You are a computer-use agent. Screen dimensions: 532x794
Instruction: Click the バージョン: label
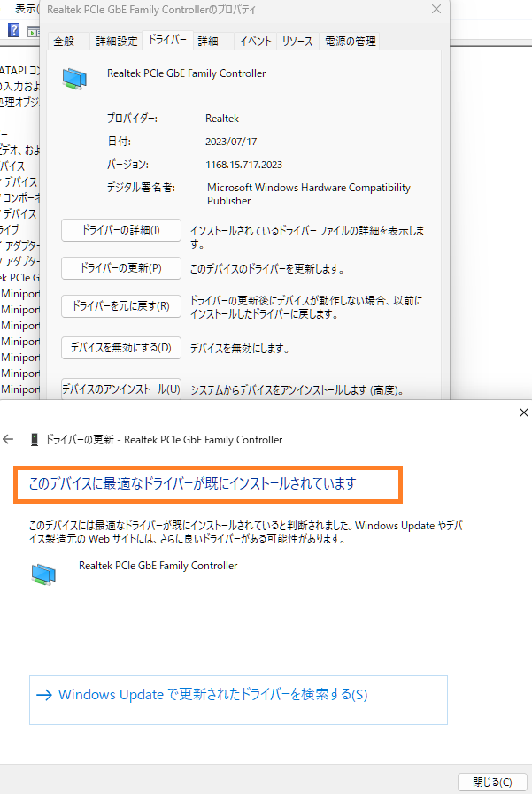coord(127,165)
